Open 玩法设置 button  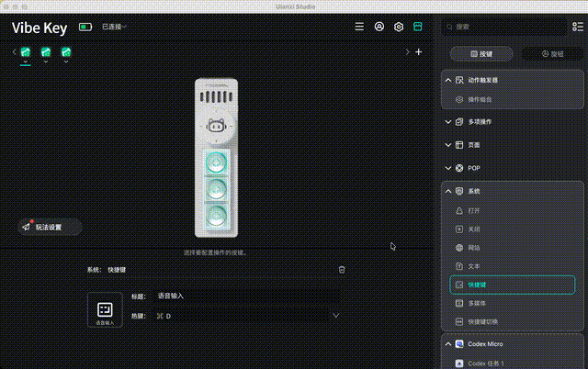[50, 227]
